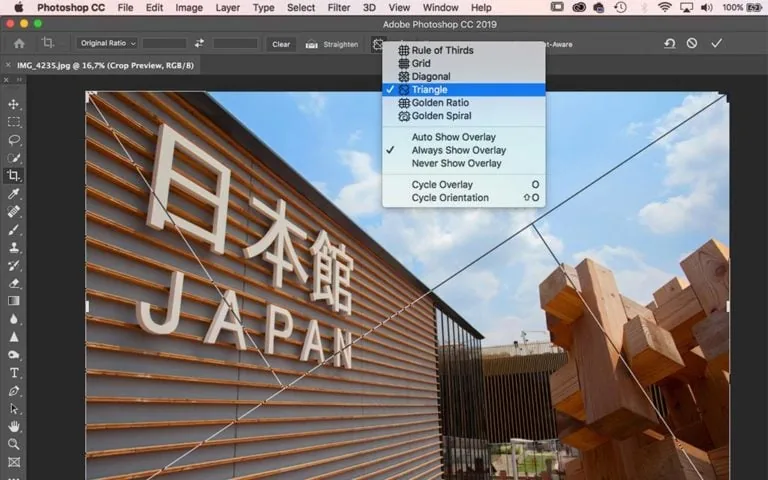Open the View menu
Image resolution: width=768 pixels, height=480 pixels.
coord(399,7)
